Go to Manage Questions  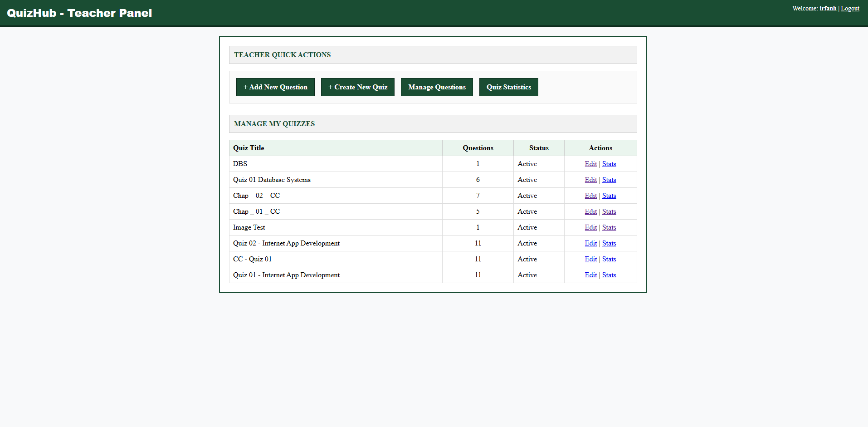click(437, 87)
